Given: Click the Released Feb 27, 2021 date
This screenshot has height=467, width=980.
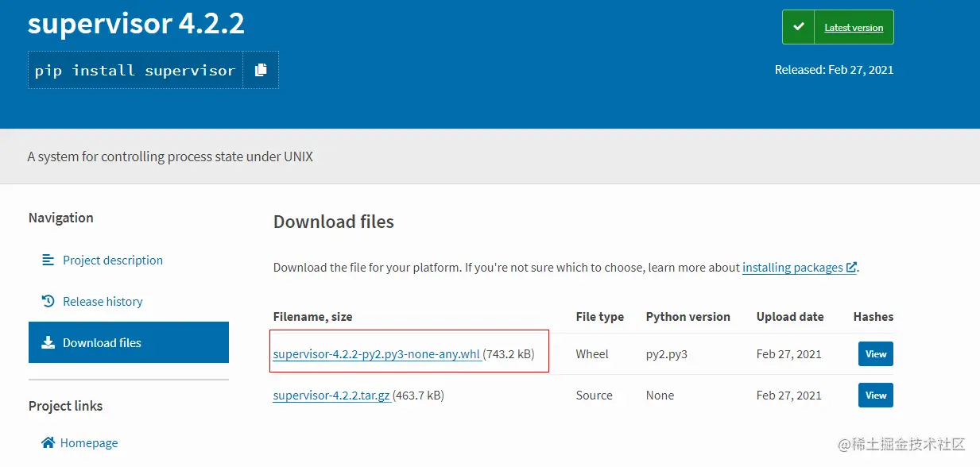Looking at the screenshot, I should (x=834, y=70).
